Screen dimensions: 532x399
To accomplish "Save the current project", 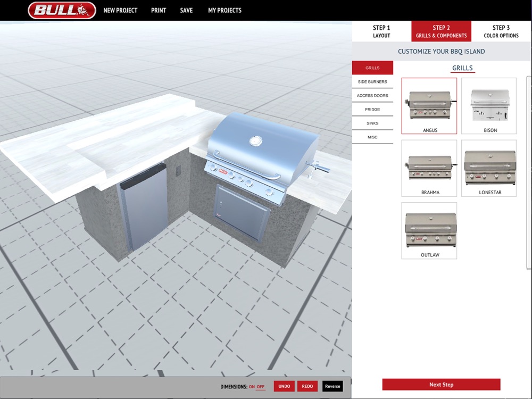I will [x=186, y=11].
